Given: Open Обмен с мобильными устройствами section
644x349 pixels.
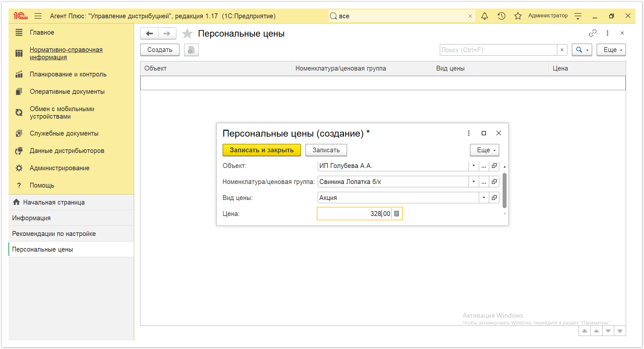Looking at the screenshot, I should [x=62, y=112].
